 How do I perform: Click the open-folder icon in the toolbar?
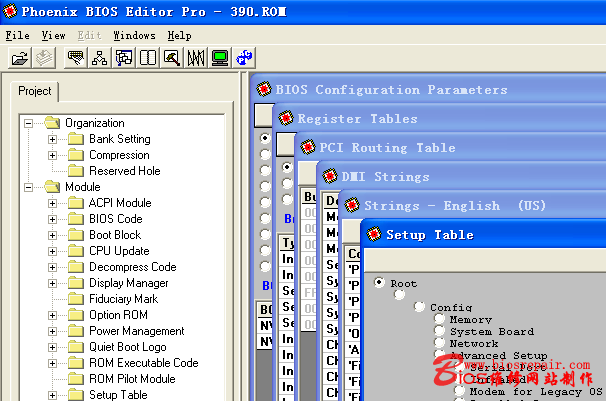coord(20,58)
